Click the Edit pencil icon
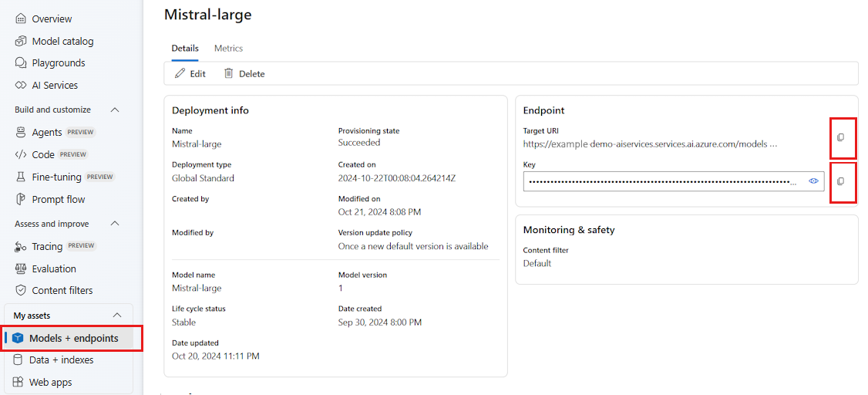This screenshot has width=868, height=395. click(x=180, y=73)
